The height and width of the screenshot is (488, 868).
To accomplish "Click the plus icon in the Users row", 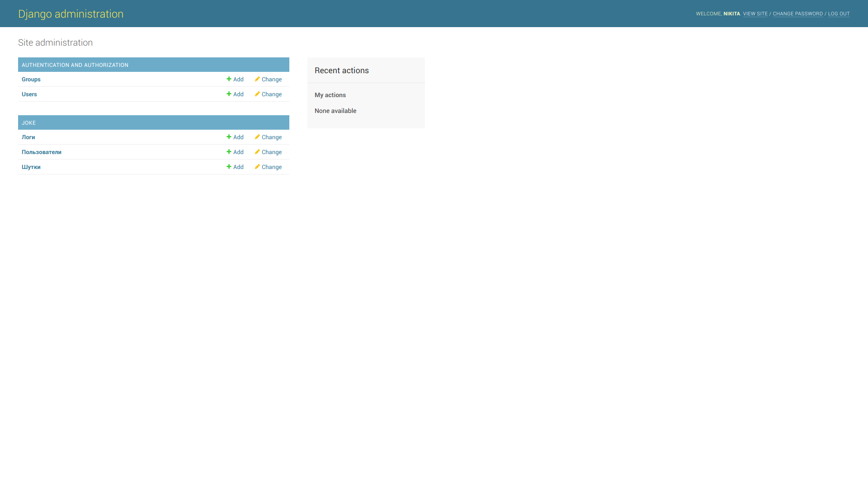I will pos(229,94).
